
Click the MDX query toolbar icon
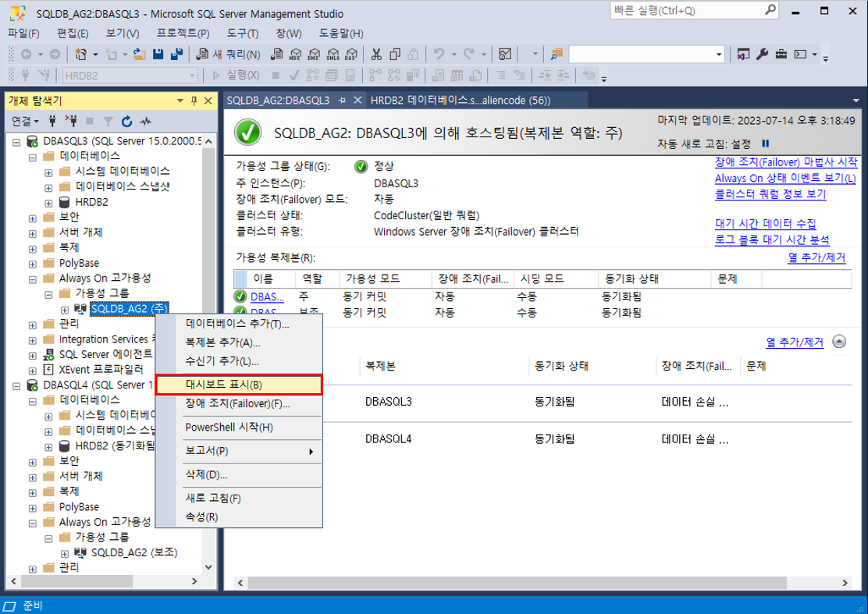(x=295, y=54)
